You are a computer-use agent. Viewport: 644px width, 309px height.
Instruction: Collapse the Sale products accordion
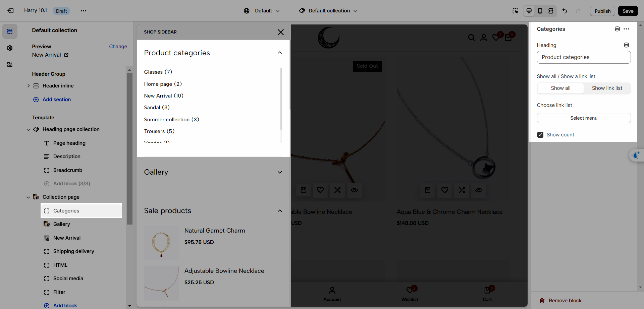coord(280,211)
